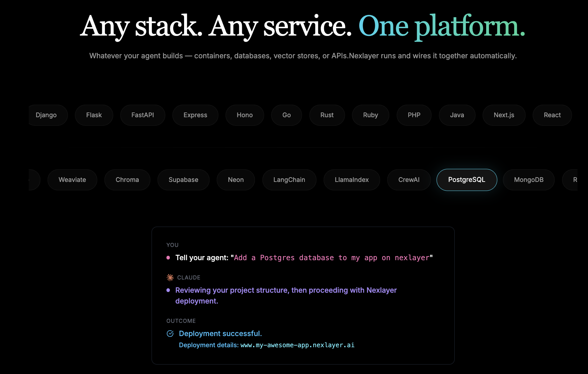Choose the MongoDB chip

529,180
